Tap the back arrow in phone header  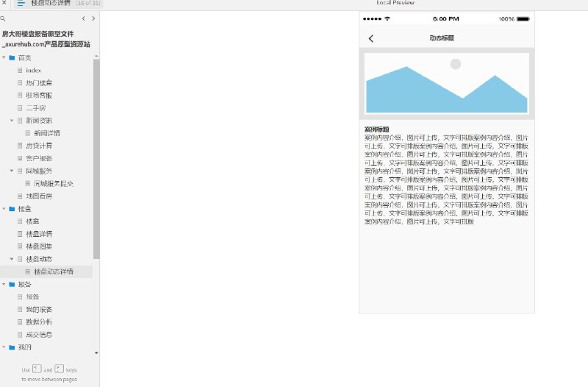371,38
